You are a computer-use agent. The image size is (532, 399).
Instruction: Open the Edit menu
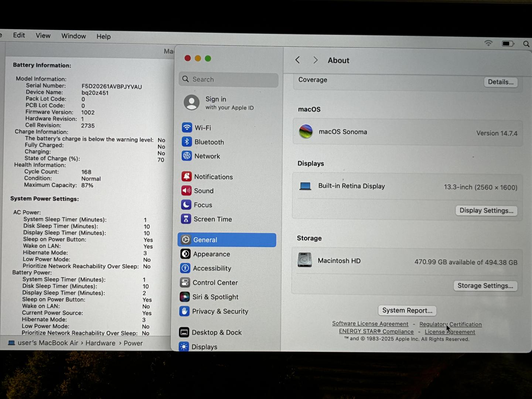[x=19, y=35]
